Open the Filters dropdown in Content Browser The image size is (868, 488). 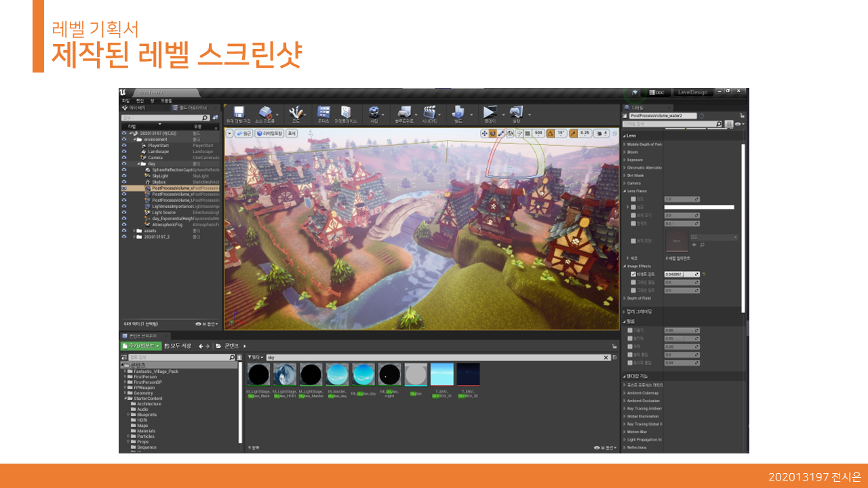tap(256, 357)
